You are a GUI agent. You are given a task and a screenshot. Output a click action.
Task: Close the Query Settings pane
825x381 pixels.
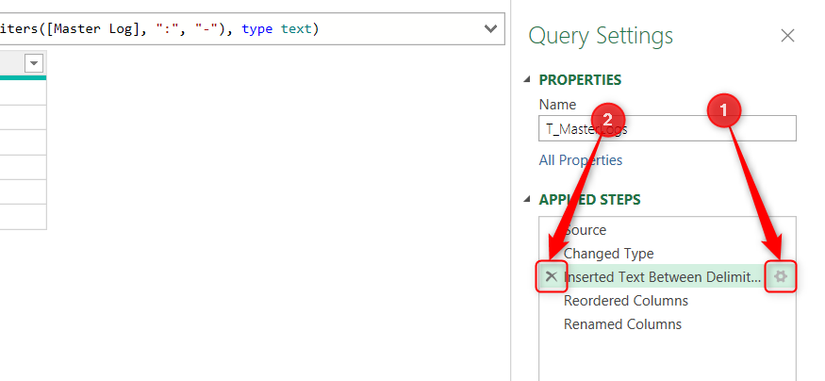coord(787,36)
